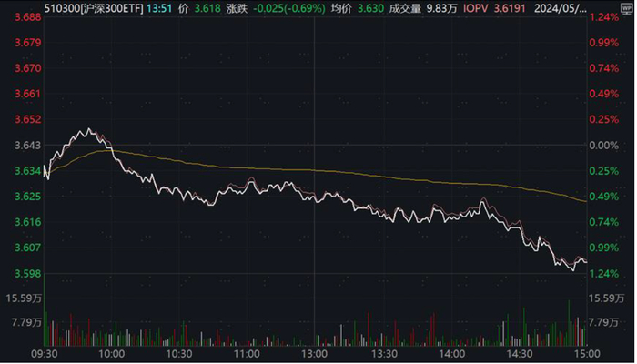Screen dimensions: 637x364
Task: Click the 13:30 time axis label
Action: pos(384,354)
